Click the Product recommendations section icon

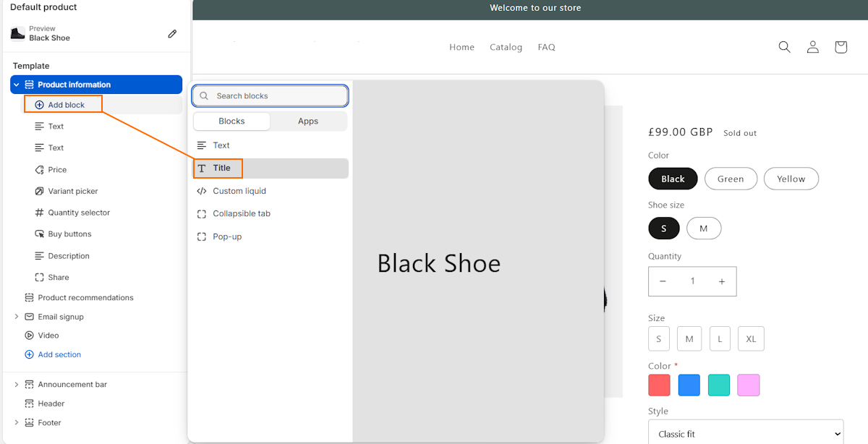coord(30,297)
